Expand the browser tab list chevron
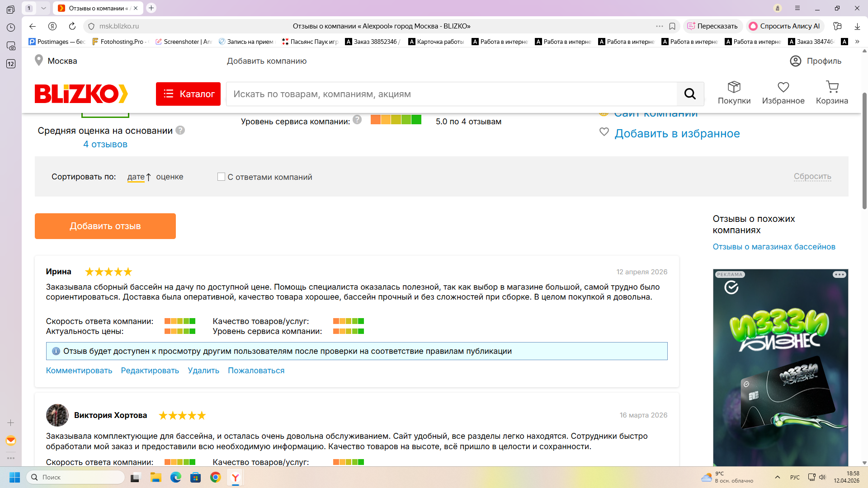Viewport: 868px width, 488px height. tap(43, 8)
